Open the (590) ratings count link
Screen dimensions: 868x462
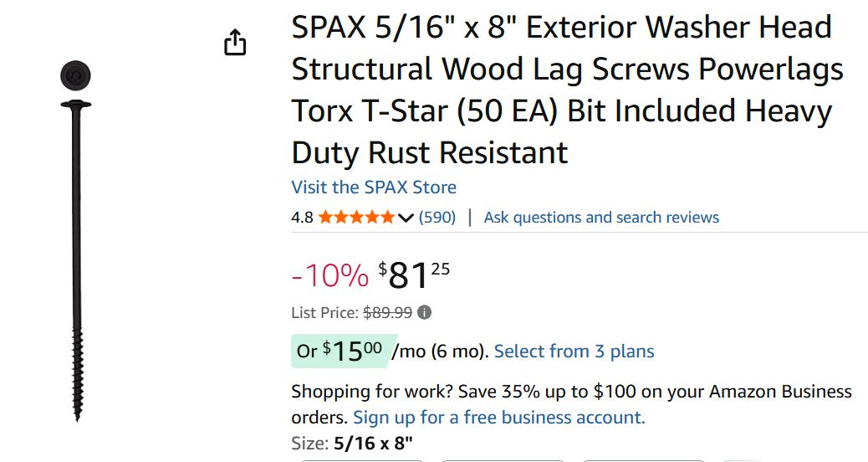click(x=437, y=218)
